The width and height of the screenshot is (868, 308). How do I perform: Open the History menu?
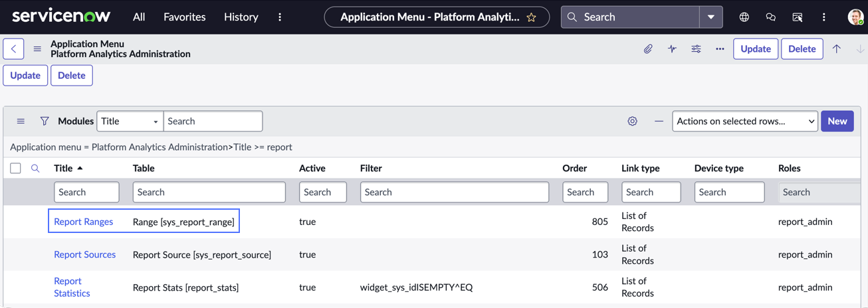click(241, 17)
